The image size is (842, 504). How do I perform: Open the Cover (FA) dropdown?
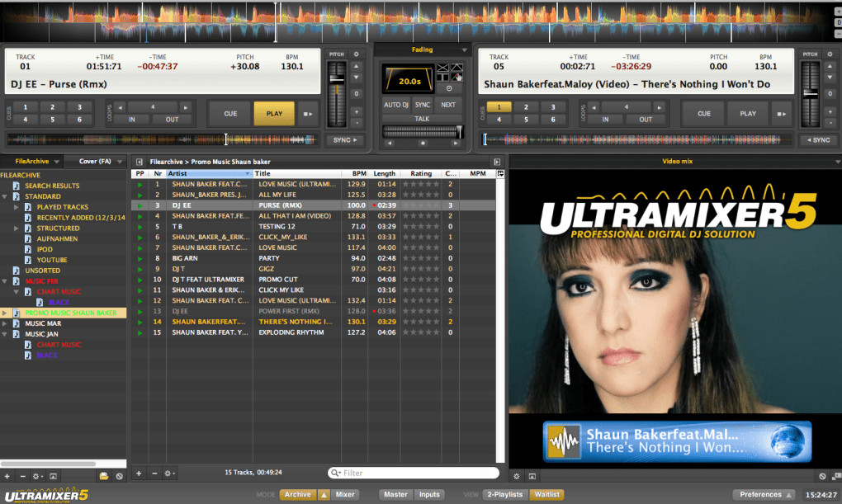119,162
